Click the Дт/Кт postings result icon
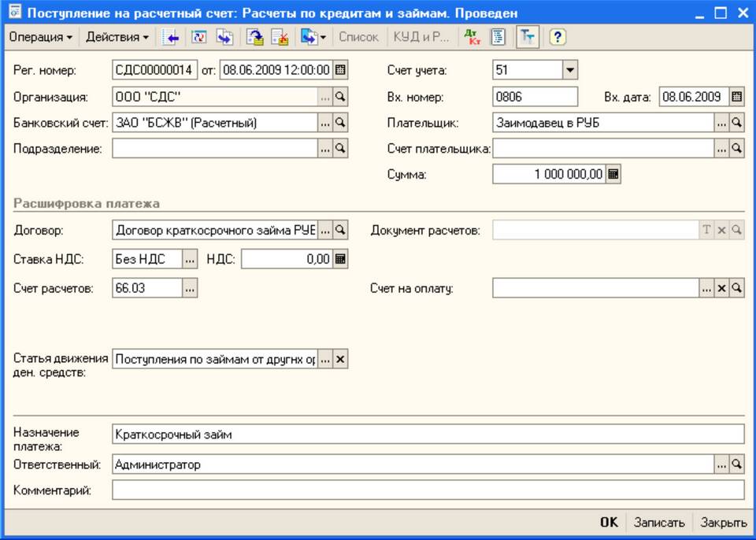Viewport: 756px width, 540px height. (x=472, y=37)
